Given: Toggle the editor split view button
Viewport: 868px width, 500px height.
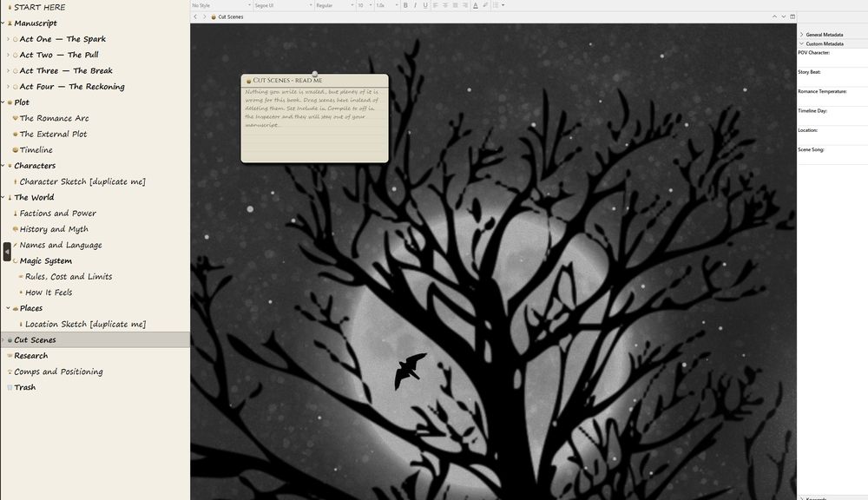Looking at the screenshot, I should tap(792, 16).
